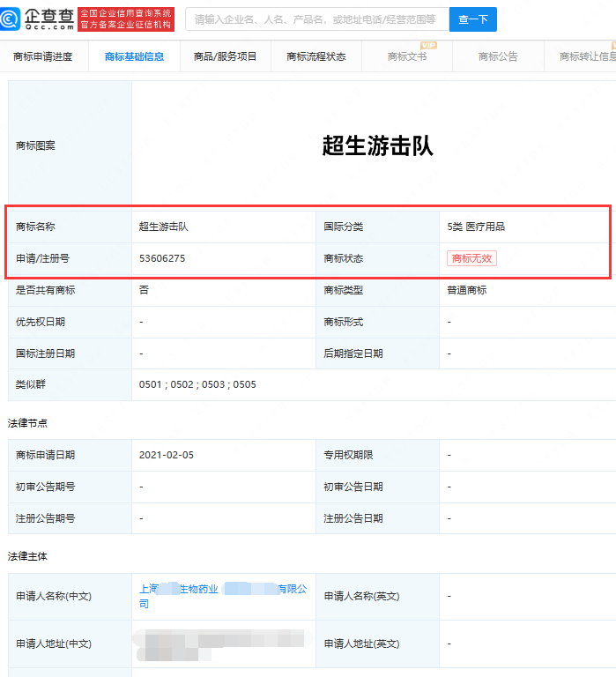
Task: Open the 商标申请进度 tab
Action: 43,56
